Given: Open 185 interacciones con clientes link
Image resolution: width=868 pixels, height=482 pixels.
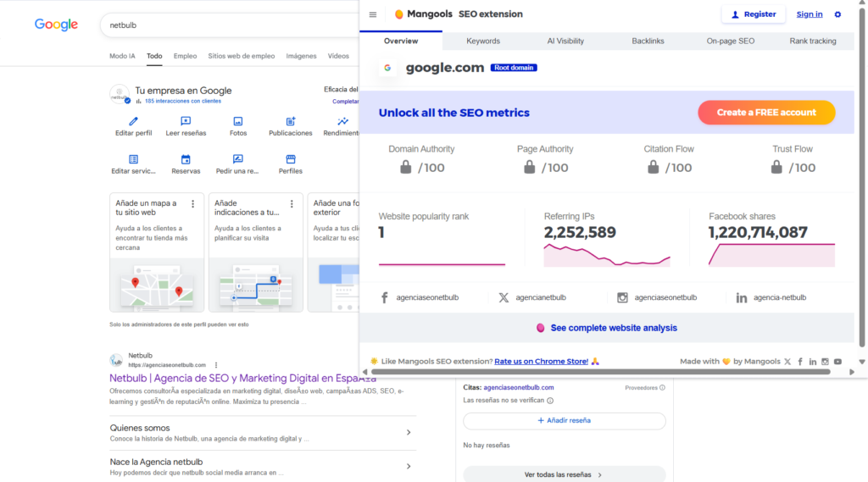Looking at the screenshot, I should [183, 102].
